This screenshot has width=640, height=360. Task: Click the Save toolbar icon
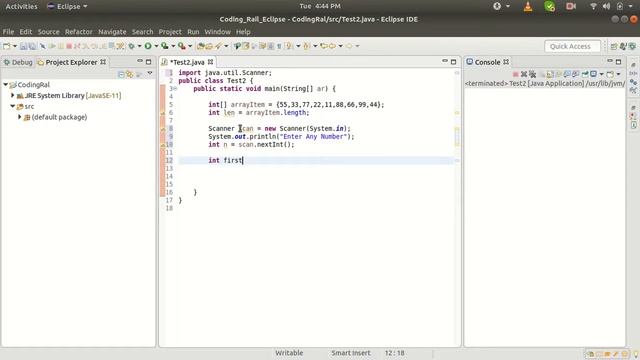coord(23,46)
